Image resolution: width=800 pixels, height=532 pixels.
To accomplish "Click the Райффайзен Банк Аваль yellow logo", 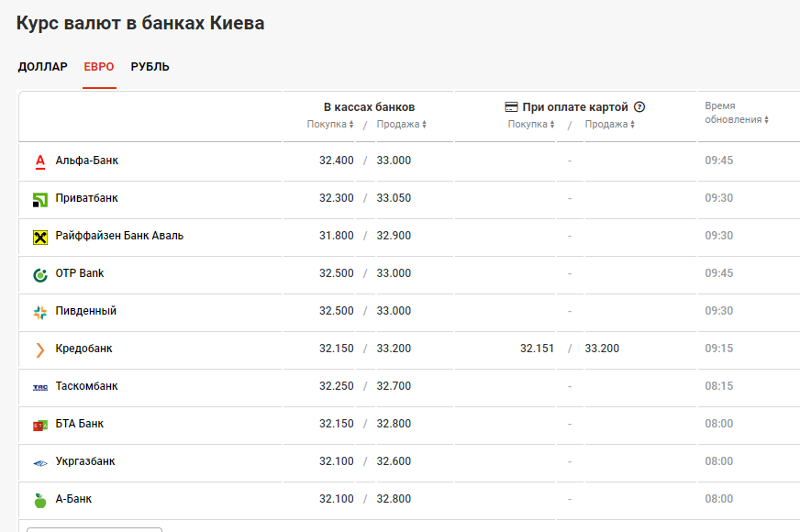I will (x=40, y=238).
